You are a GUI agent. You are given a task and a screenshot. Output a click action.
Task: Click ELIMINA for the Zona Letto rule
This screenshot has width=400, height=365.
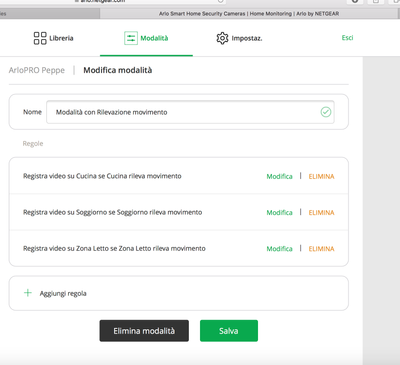(x=321, y=249)
